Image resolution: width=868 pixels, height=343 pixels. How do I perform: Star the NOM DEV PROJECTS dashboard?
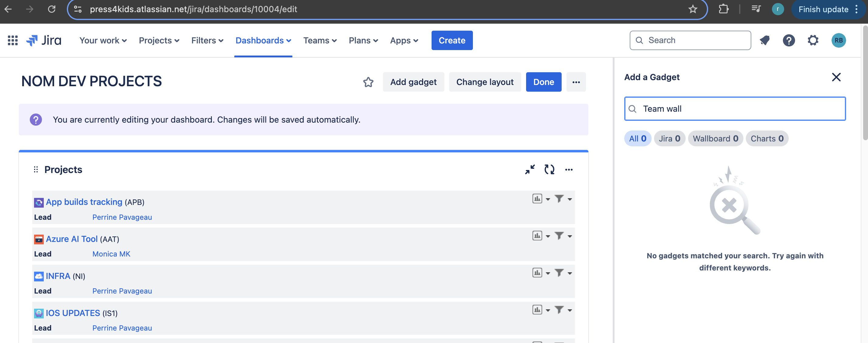[x=368, y=82]
